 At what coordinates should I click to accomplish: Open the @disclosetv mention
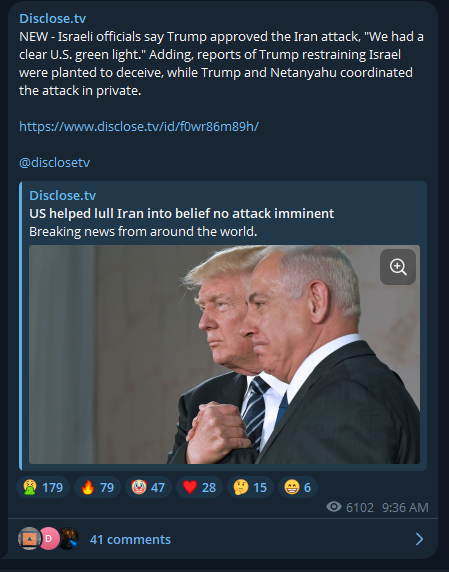click(54, 163)
